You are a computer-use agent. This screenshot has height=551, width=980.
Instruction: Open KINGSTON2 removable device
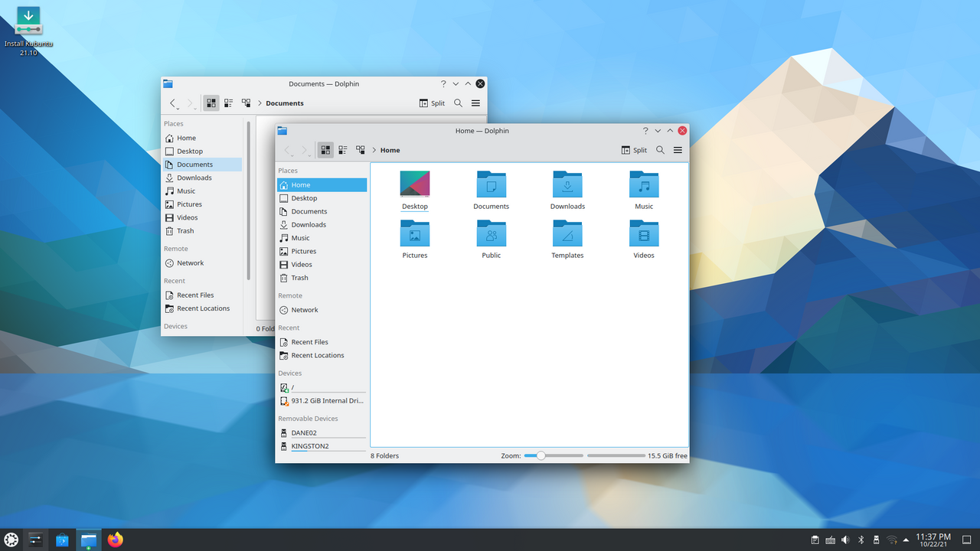(322, 446)
